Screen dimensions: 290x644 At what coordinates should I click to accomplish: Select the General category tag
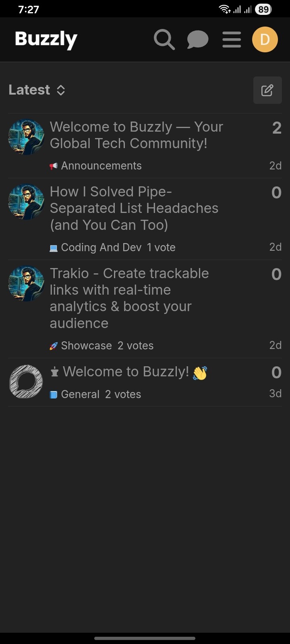pyautogui.click(x=80, y=394)
